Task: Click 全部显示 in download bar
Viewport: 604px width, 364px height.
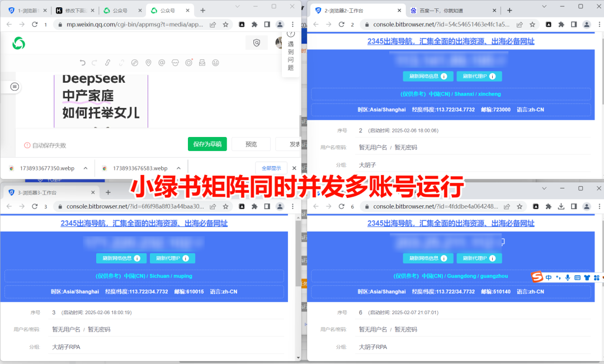Action: point(271,168)
